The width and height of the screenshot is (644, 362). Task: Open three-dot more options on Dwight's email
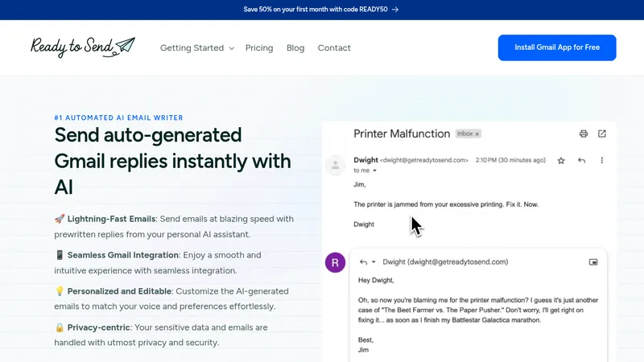click(601, 160)
